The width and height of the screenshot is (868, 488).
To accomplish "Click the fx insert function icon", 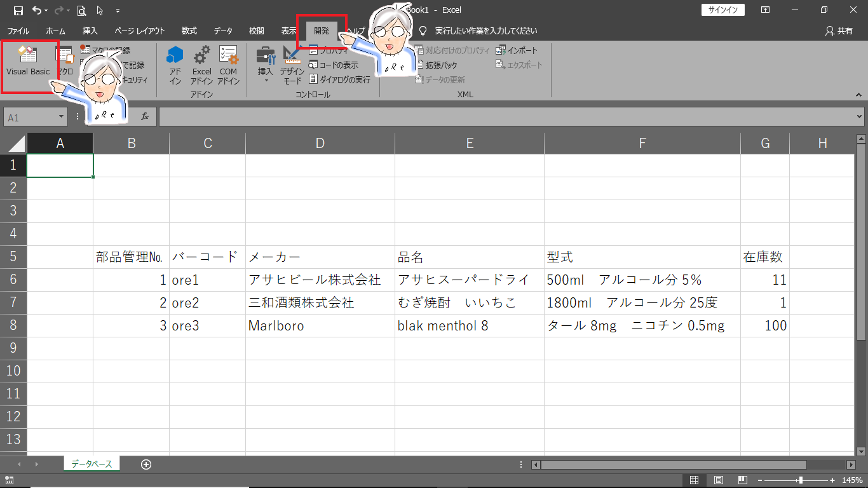I will (145, 117).
